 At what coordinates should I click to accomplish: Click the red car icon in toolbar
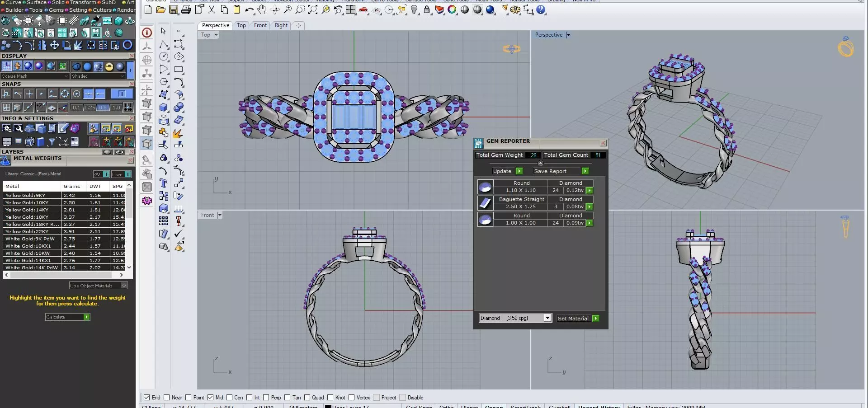(x=363, y=10)
